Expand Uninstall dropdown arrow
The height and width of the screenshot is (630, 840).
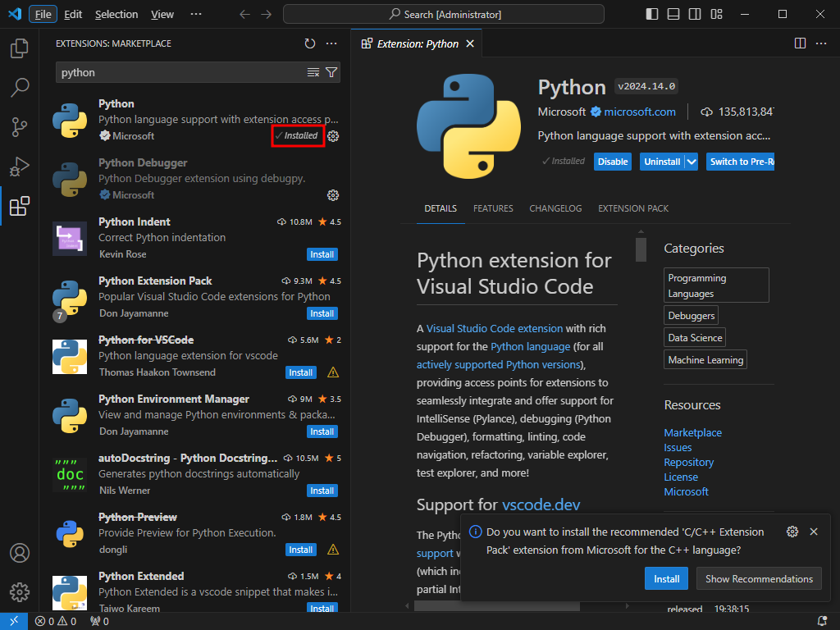[692, 162]
